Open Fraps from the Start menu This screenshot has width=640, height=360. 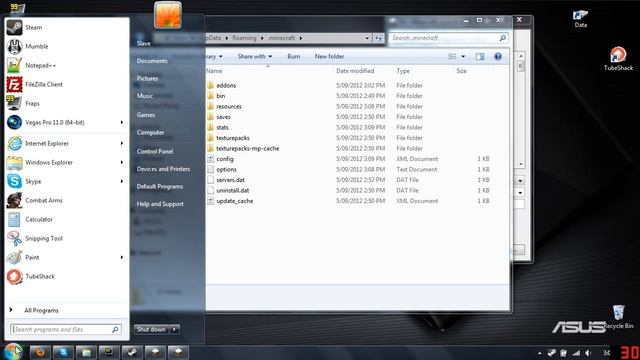(67, 103)
